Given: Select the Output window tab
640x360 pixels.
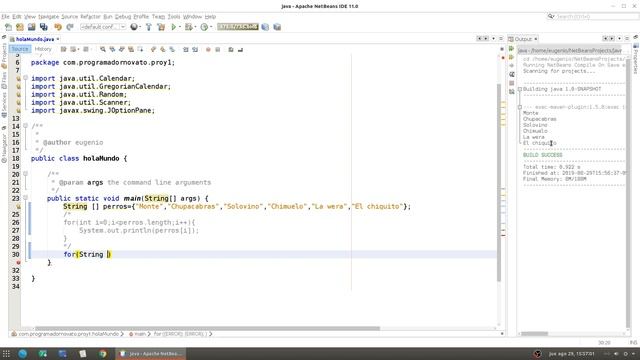Looking at the screenshot, I should [x=523, y=39].
